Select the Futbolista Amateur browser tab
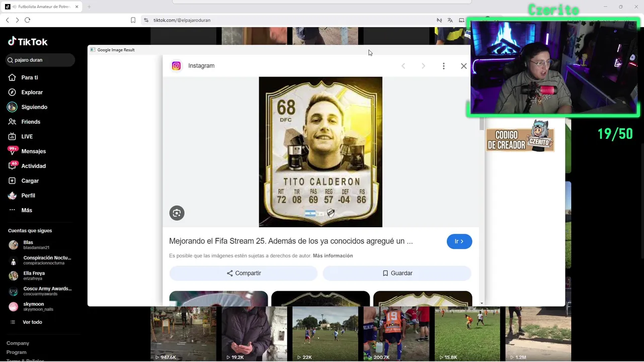Image resolution: width=644 pixels, height=362 pixels. coord(42,7)
